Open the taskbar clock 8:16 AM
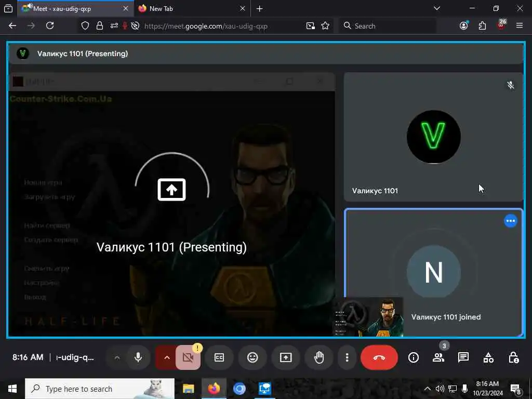This screenshot has width=532, height=399. [x=487, y=389]
